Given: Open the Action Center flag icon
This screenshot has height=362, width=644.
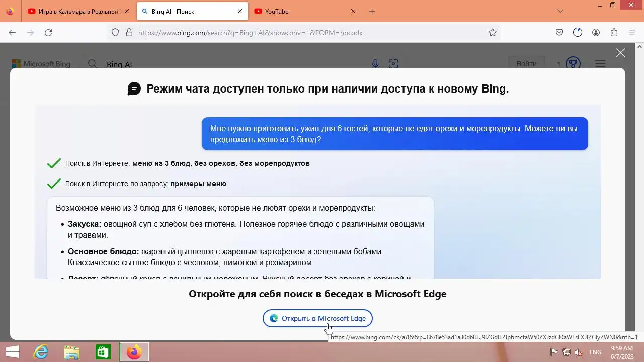Looking at the screenshot, I should [x=554, y=352].
